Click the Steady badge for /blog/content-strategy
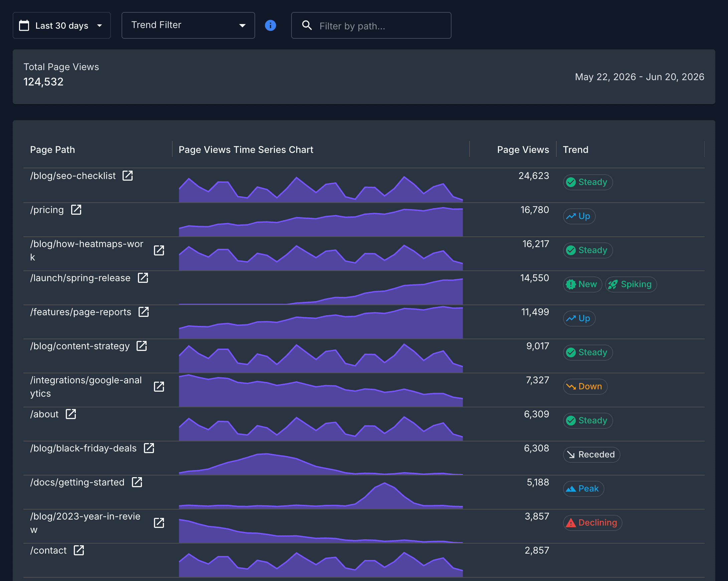 pos(588,353)
